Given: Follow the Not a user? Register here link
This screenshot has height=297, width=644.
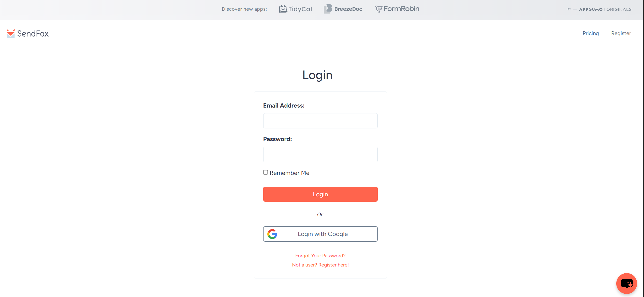Looking at the screenshot, I should tap(320, 265).
